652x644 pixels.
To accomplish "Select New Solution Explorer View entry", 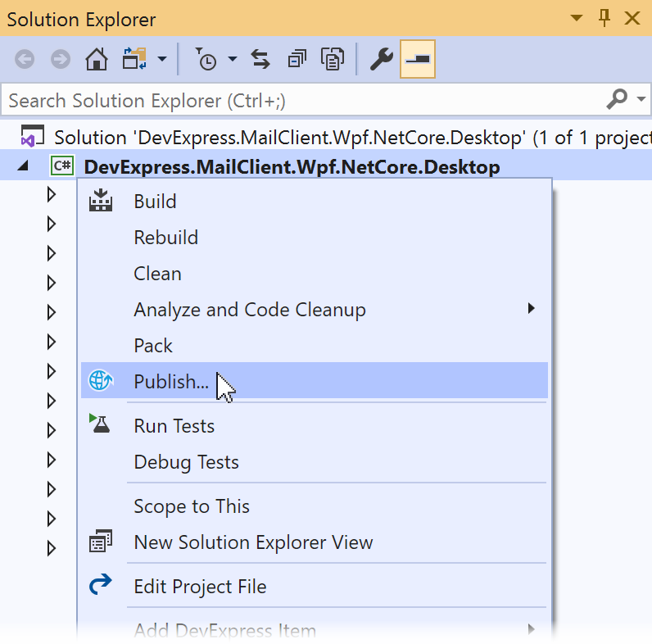I will click(315, 542).
